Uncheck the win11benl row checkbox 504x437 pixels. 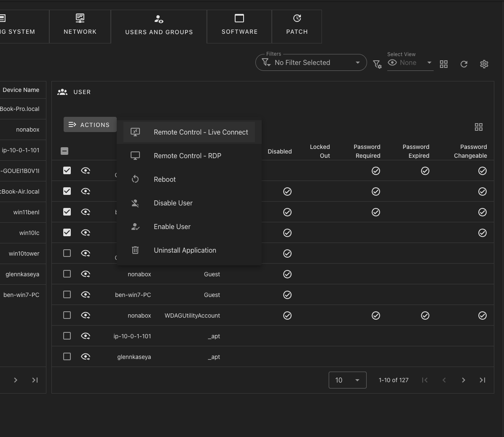click(x=67, y=212)
